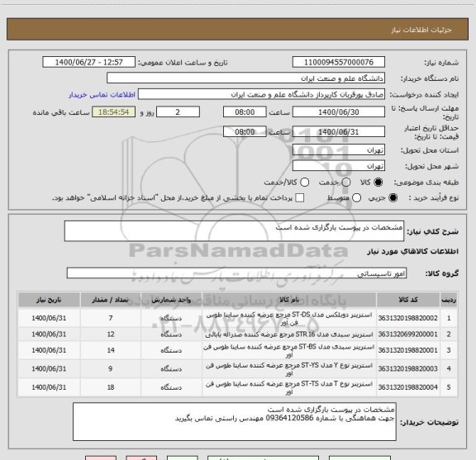Click the announcement date field 1400/06/27 - 12:57
The height and width of the screenshot is (460, 476).
tap(88, 62)
